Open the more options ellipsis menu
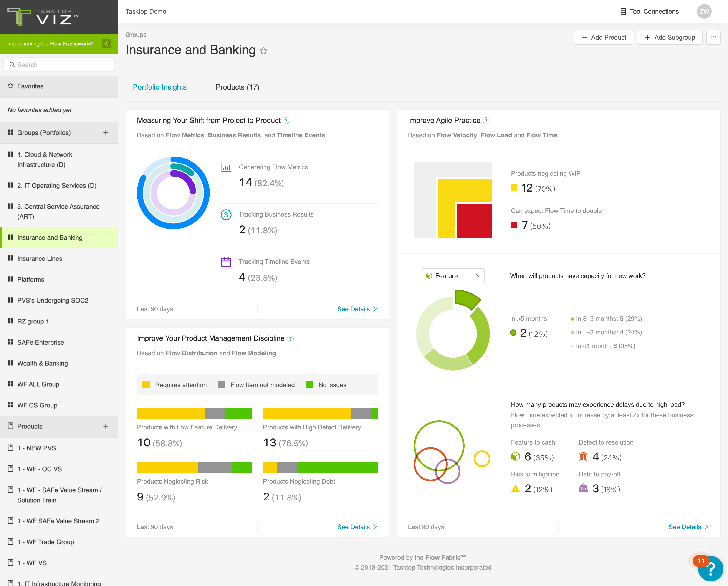 point(713,38)
